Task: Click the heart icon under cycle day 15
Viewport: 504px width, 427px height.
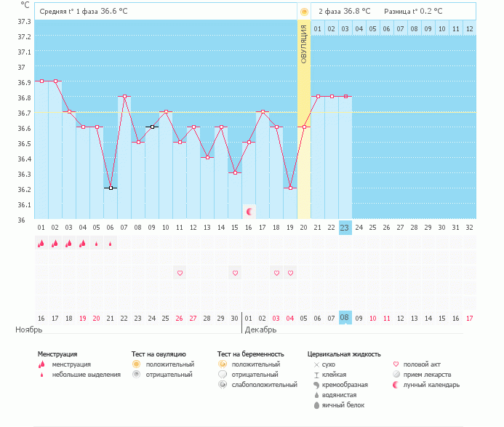Action: tap(235, 273)
